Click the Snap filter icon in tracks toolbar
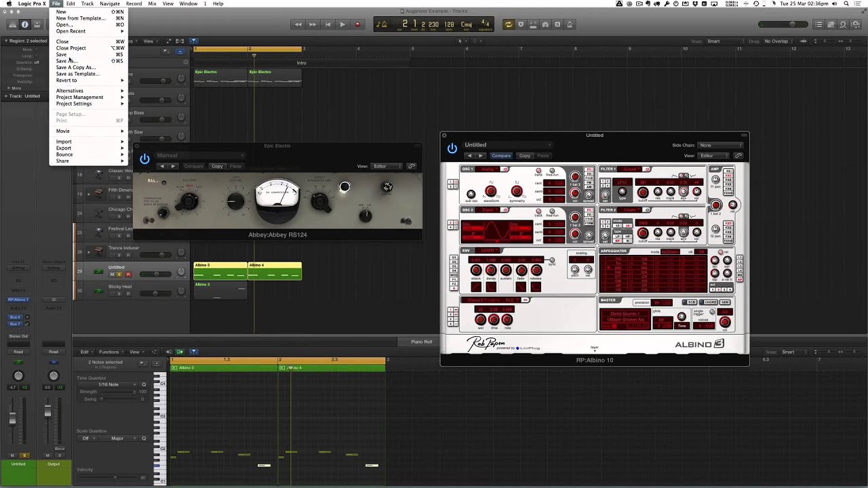The image size is (868, 488). tap(193, 41)
